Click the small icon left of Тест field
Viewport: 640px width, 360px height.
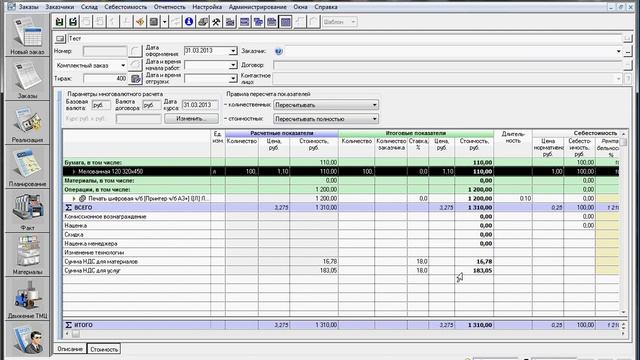60,38
